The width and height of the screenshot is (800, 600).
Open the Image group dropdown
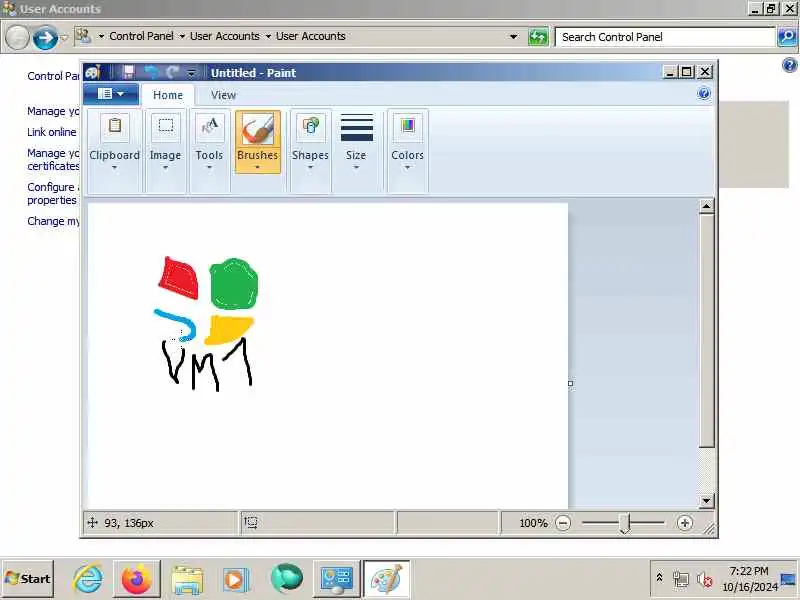(x=165, y=150)
